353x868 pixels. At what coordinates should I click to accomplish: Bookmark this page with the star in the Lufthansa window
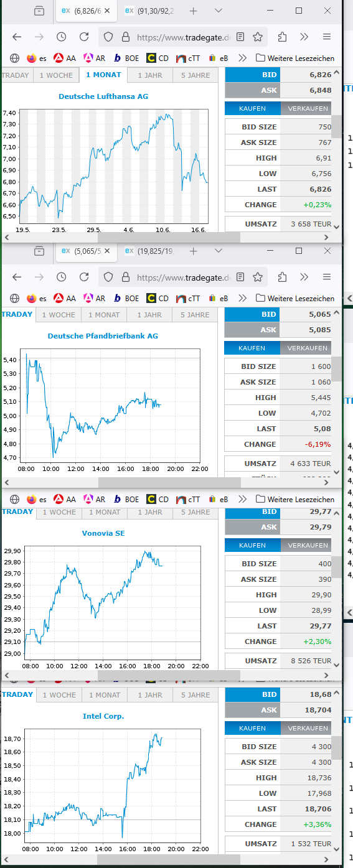coord(258,37)
